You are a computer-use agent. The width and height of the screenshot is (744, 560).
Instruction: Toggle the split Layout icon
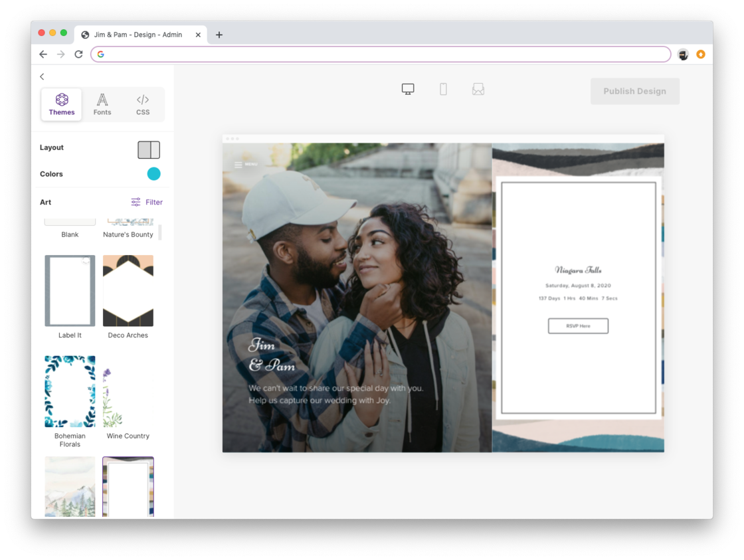tap(149, 150)
